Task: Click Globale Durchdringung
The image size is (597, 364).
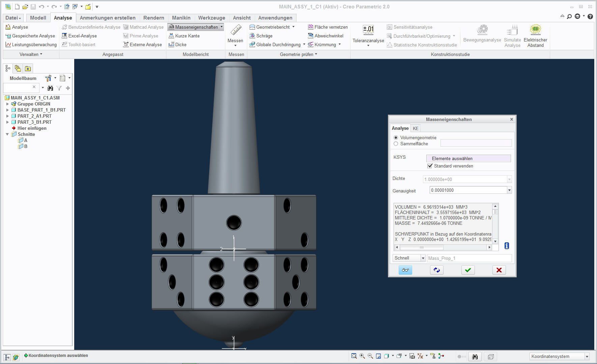Action: click(275, 44)
